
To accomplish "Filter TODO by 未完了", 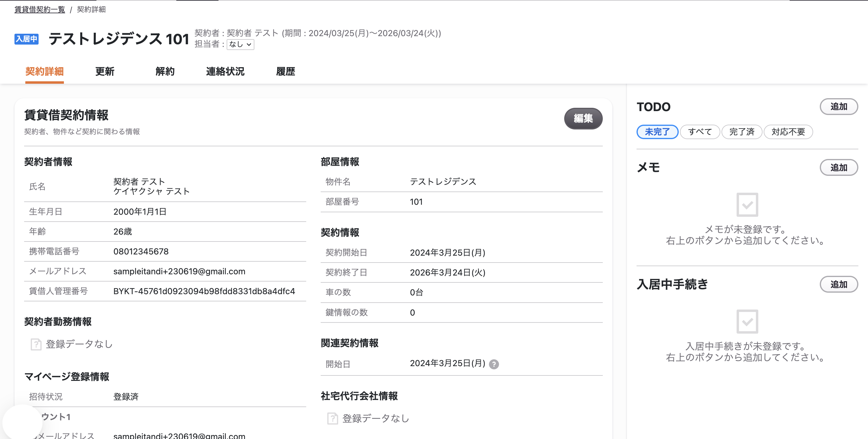I will 657,132.
